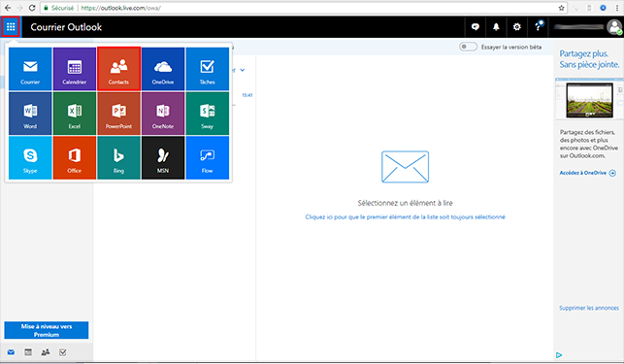Bookmark page with star icon
The image size is (624, 364).
[x=561, y=8]
